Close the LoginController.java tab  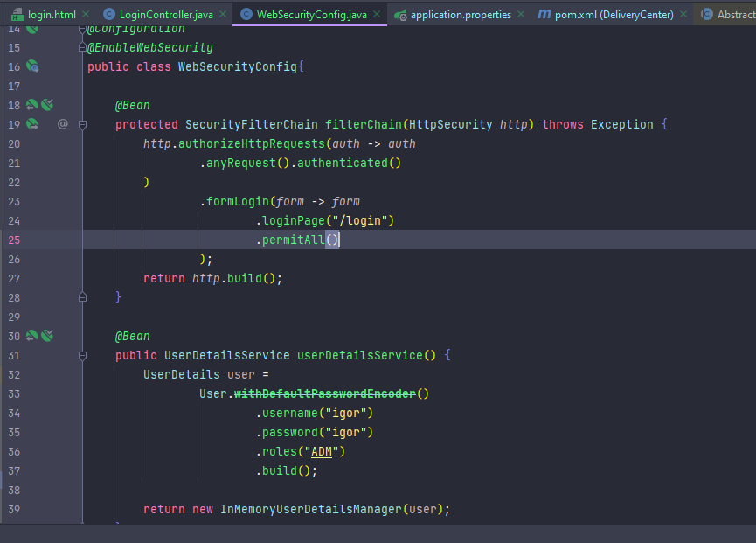(x=223, y=15)
